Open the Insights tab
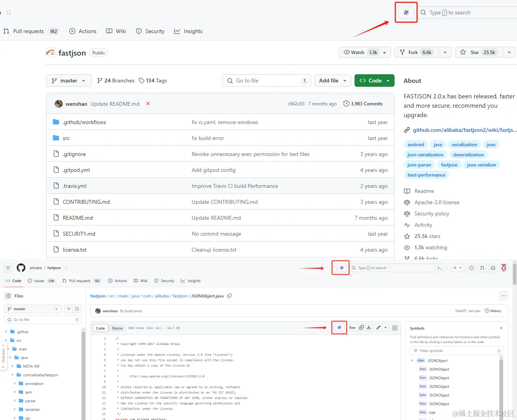 pyautogui.click(x=188, y=31)
